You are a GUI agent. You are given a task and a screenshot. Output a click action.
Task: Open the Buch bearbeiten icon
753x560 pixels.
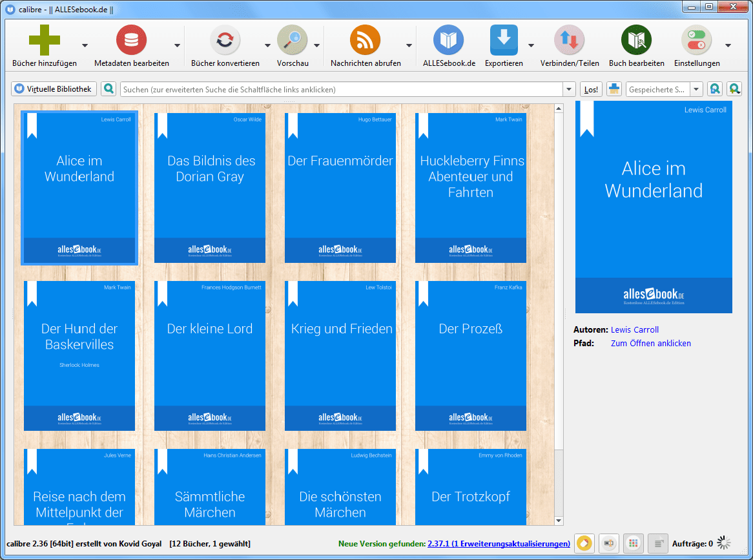click(636, 40)
